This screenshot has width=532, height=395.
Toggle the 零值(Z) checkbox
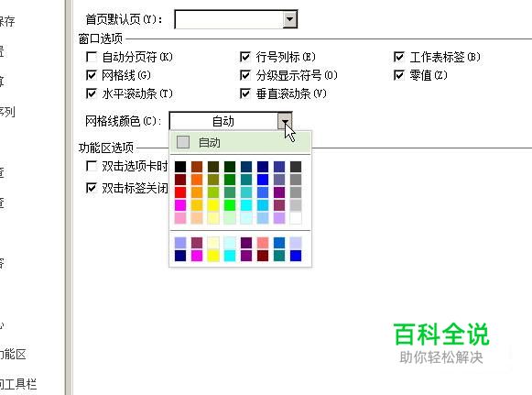pos(399,75)
